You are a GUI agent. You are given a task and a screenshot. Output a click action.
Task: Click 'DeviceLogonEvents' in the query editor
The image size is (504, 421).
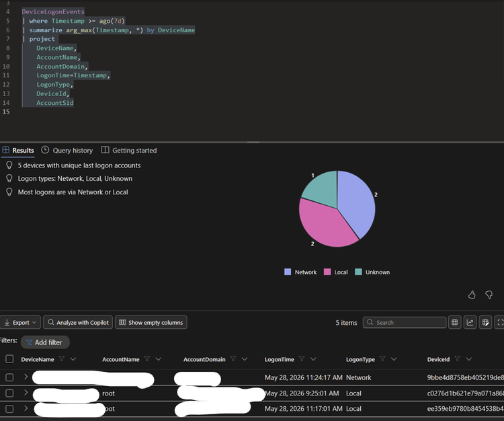pyautogui.click(x=53, y=11)
